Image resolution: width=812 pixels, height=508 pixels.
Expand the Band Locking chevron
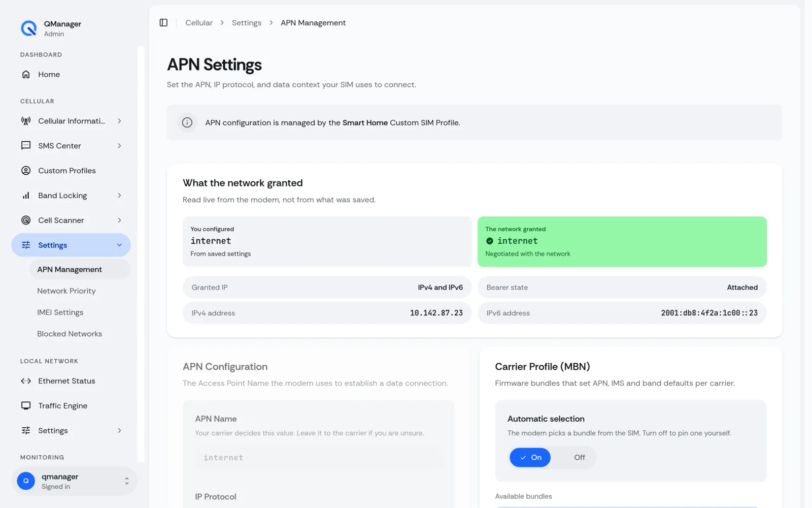[x=119, y=196]
